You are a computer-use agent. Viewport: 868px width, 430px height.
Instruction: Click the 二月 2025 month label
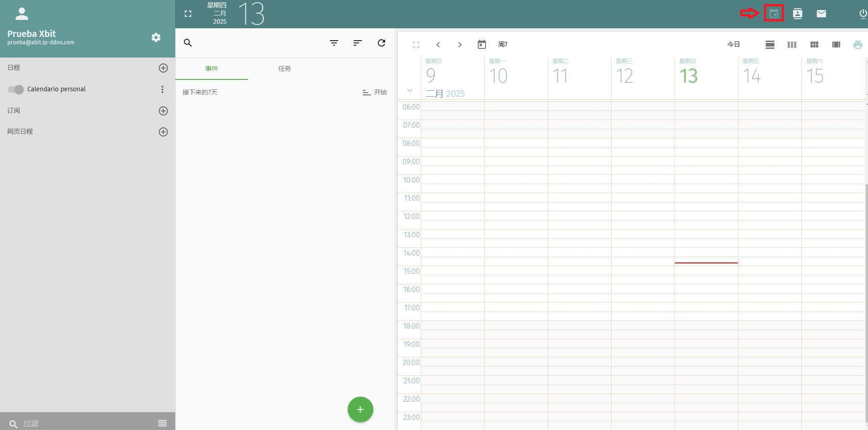click(x=445, y=94)
